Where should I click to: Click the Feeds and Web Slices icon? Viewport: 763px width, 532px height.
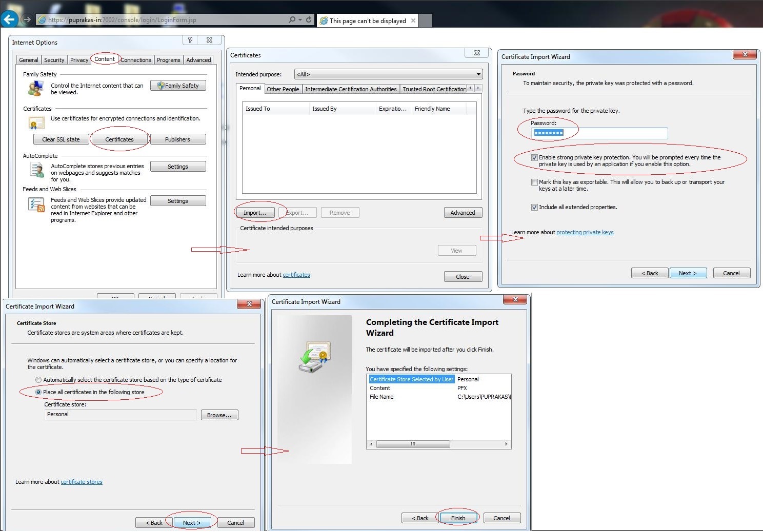tap(37, 204)
